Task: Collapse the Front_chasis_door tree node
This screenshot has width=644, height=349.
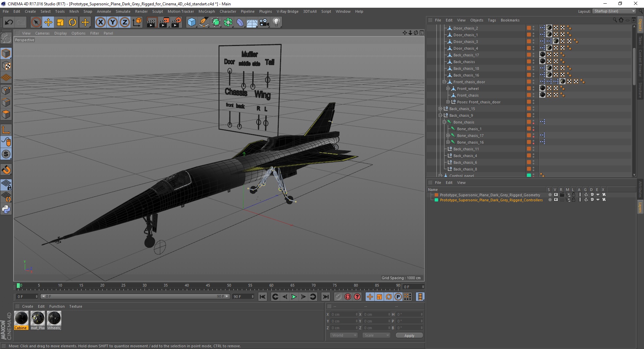Action: (x=444, y=82)
